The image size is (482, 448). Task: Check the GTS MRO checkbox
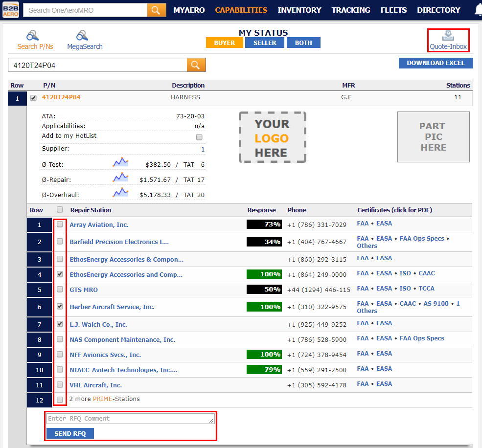click(x=60, y=289)
